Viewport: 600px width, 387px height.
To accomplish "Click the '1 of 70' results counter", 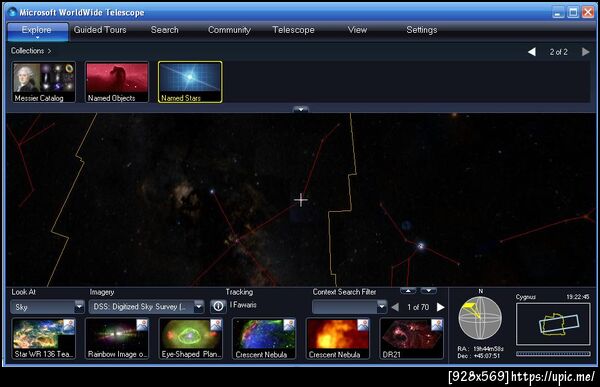I will (x=418, y=307).
